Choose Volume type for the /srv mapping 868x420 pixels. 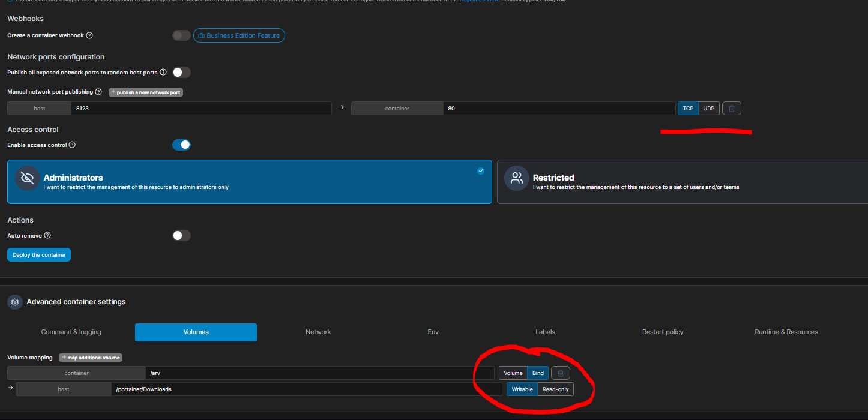pos(513,373)
